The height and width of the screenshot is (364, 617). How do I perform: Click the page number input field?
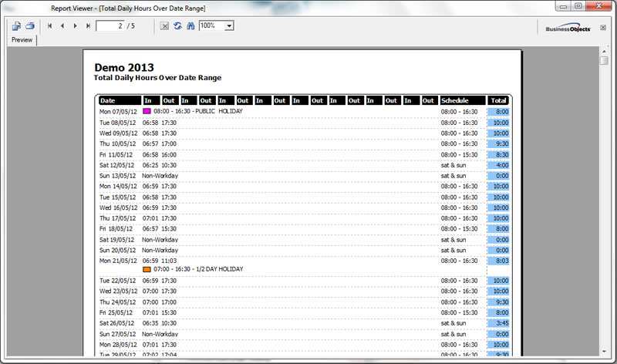(x=110, y=26)
